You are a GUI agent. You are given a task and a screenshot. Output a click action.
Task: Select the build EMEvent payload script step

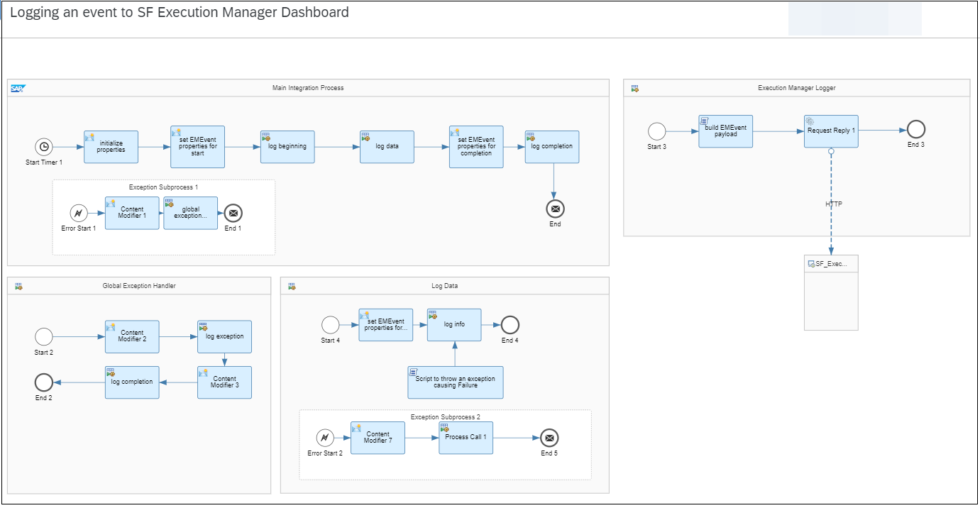[725, 131]
